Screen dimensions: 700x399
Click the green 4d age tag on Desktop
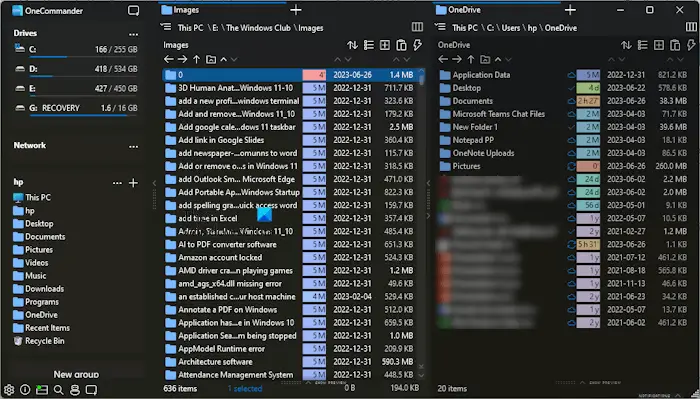click(x=588, y=88)
